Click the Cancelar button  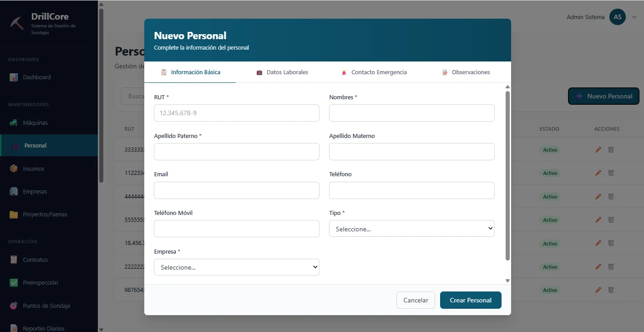[416, 300]
